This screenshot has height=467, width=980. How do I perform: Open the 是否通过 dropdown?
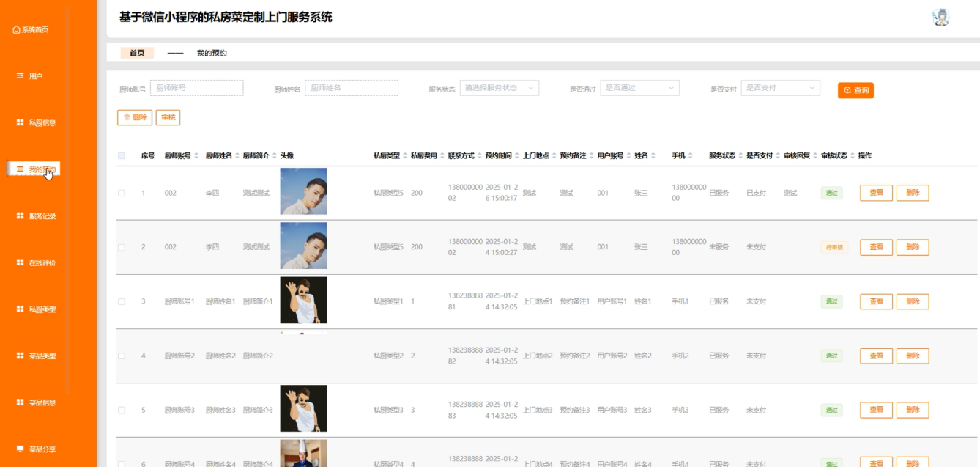pyautogui.click(x=640, y=88)
